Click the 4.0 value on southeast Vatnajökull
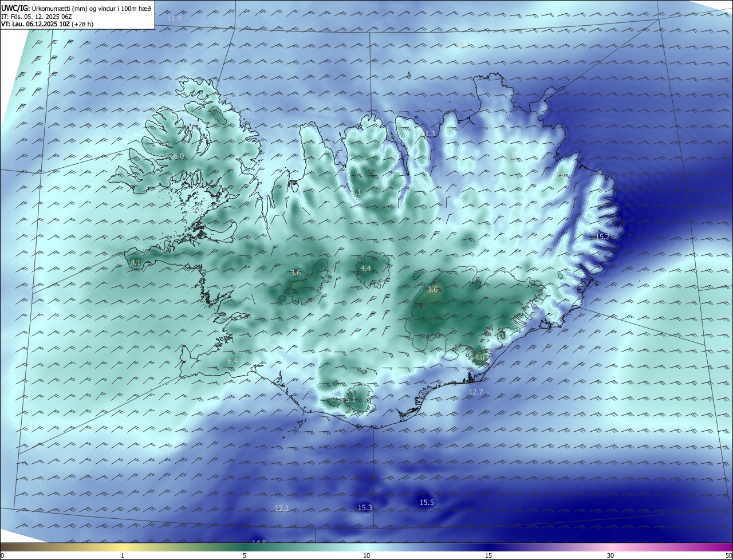733x560 pixels. [x=479, y=358]
